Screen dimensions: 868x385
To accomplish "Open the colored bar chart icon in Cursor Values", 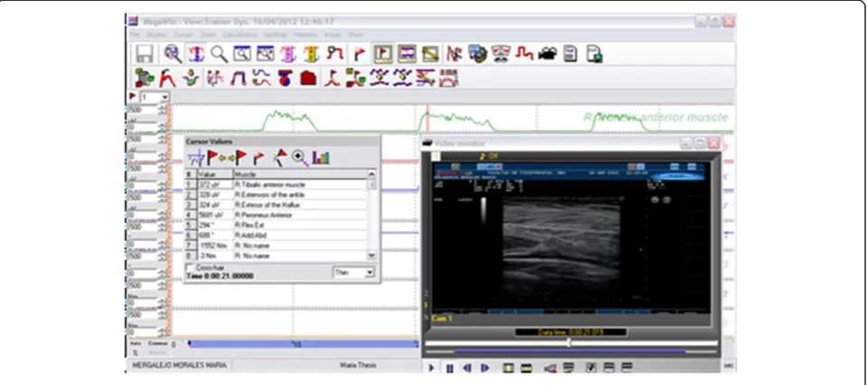I will coord(321,158).
